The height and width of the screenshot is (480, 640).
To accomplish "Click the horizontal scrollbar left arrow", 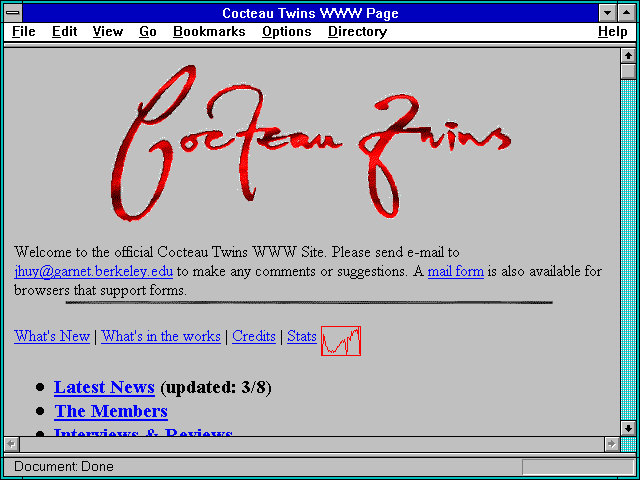I will [11, 444].
